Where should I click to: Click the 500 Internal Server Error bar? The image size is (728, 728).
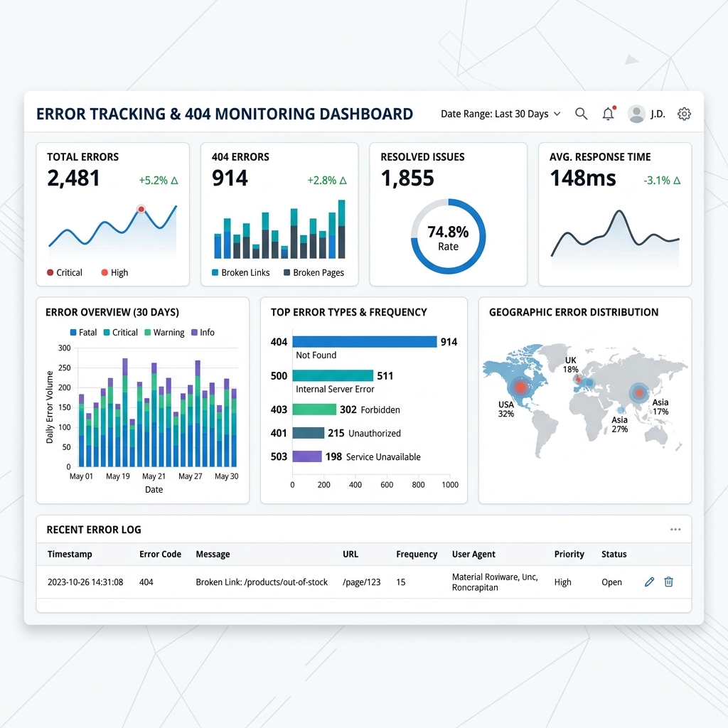click(x=333, y=375)
